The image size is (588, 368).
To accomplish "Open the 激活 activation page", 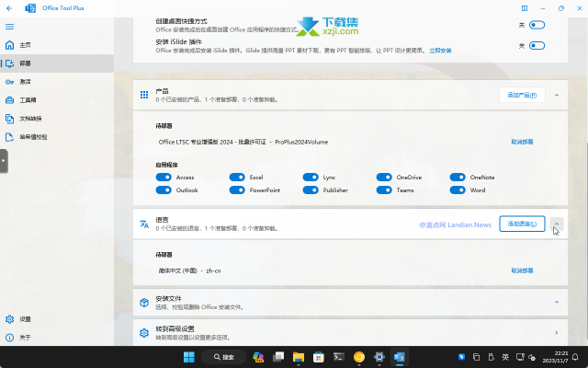I will coord(57,82).
